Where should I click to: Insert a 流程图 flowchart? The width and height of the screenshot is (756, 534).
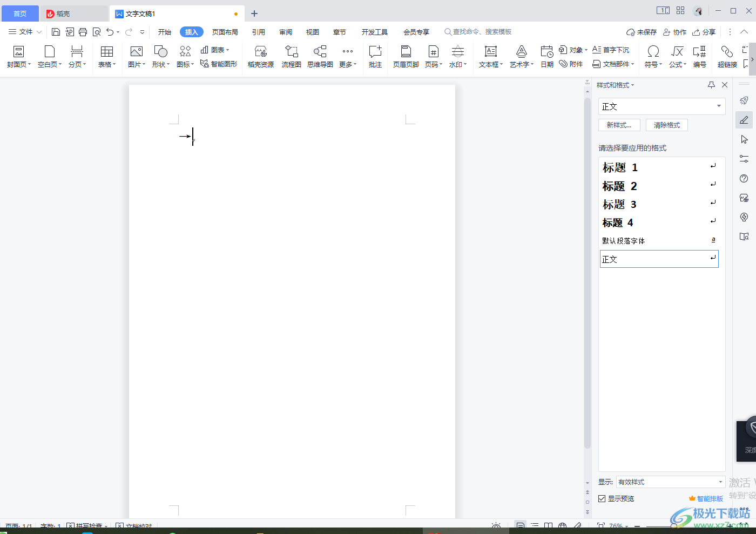tap(291, 57)
